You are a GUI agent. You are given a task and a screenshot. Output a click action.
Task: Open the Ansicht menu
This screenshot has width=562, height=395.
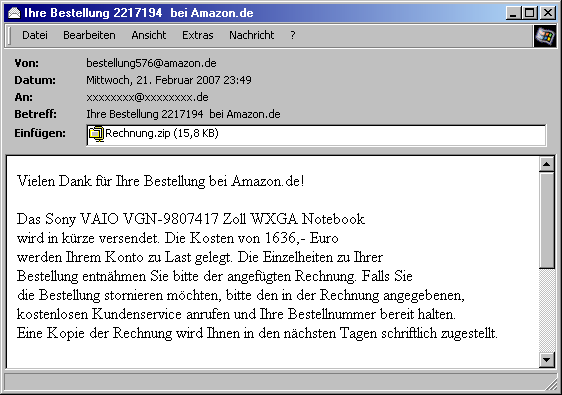[x=148, y=35]
